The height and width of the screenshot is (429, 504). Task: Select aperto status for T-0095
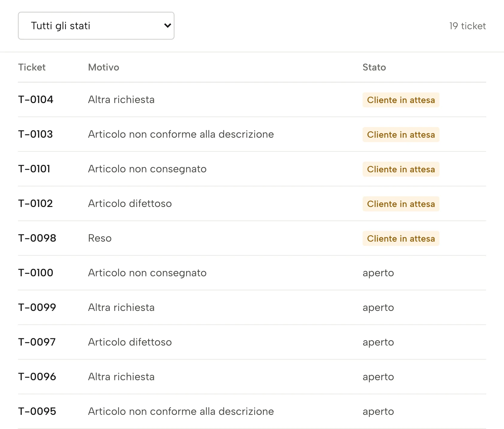pos(378,412)
